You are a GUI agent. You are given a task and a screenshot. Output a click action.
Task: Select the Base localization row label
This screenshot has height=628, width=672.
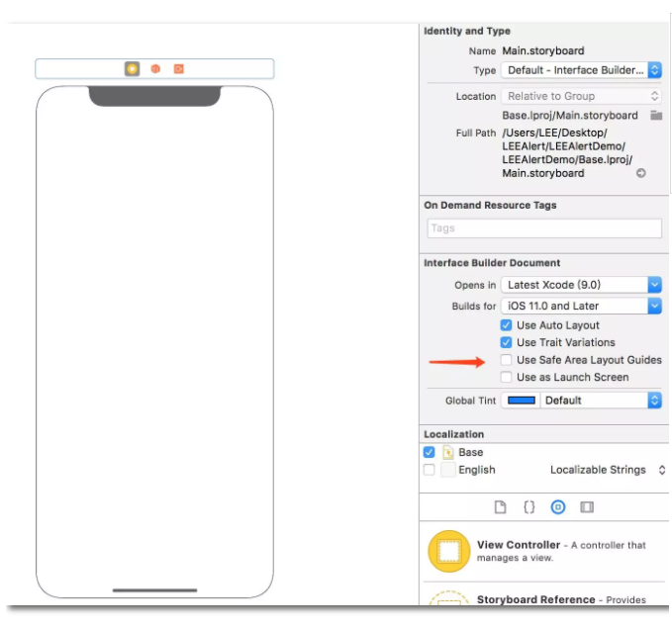coord(470,452)
